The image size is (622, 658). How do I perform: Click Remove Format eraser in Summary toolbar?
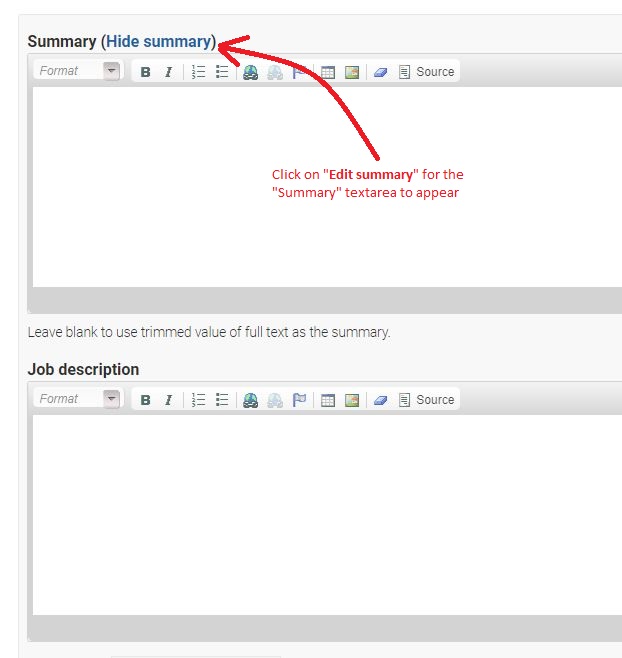pos(380,72)
